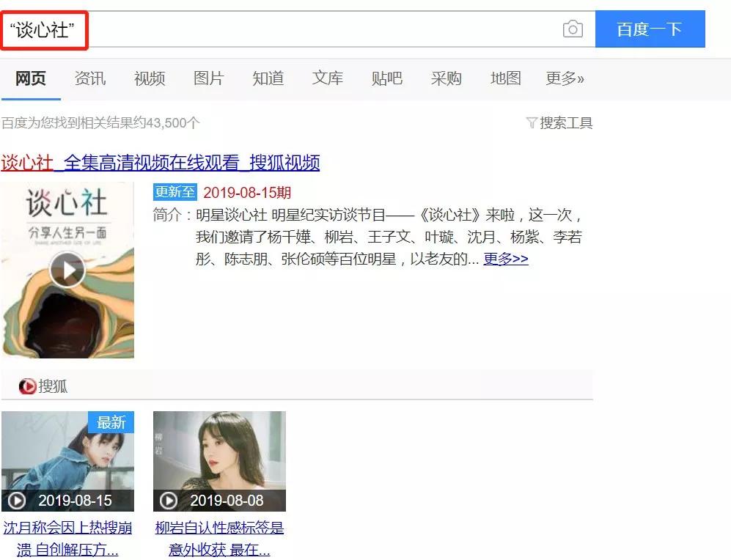Open the 贴吧 tab
The height and width of the screenshot is (560, 731).
[x=386, y=78]
